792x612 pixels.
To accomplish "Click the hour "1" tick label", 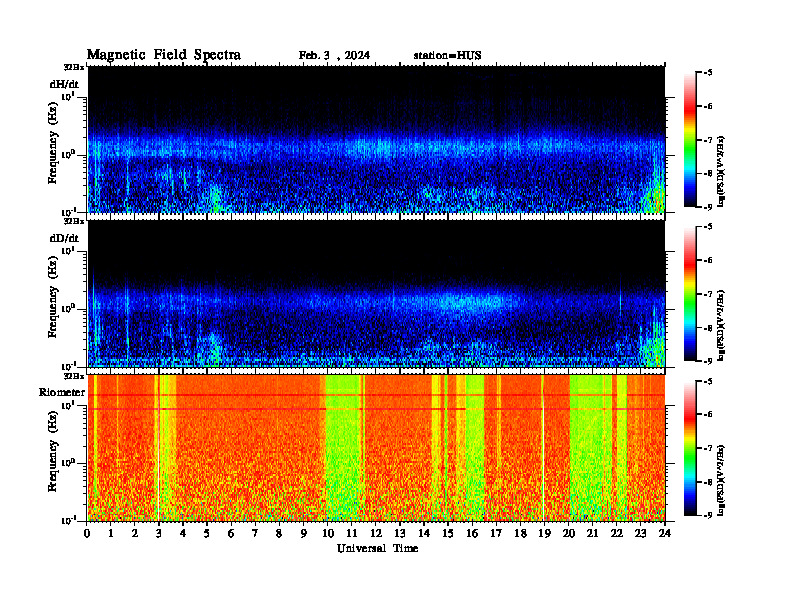I will (x=111, y=534).
